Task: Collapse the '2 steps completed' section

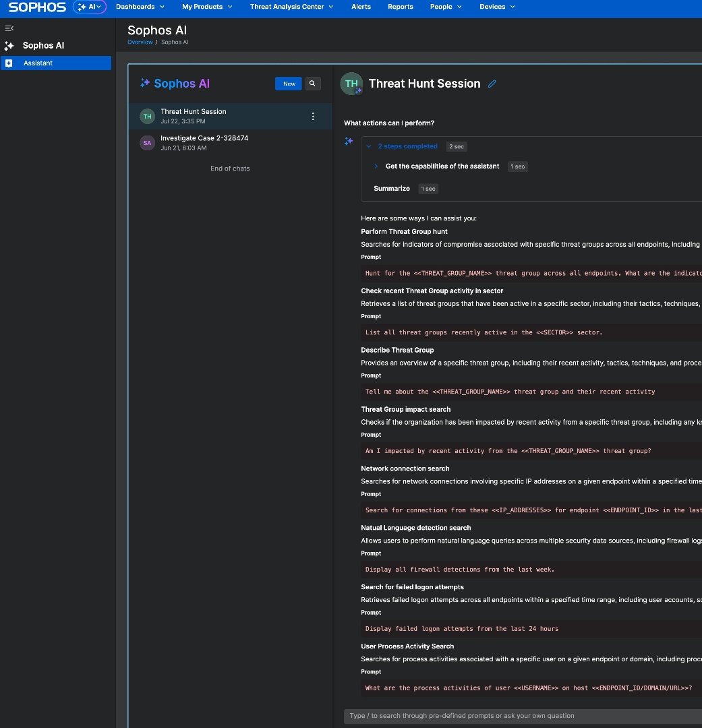Action: coord(368,146)
